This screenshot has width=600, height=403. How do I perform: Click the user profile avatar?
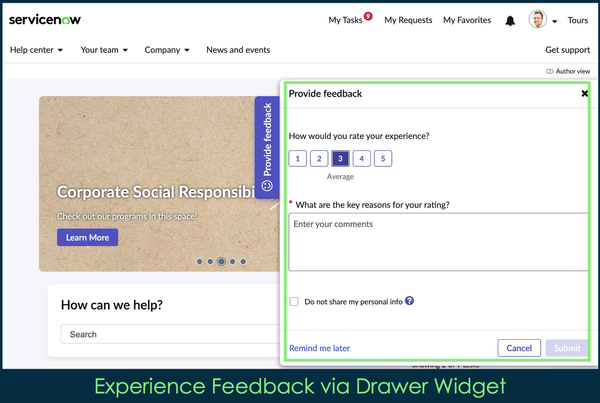(538, 19)
